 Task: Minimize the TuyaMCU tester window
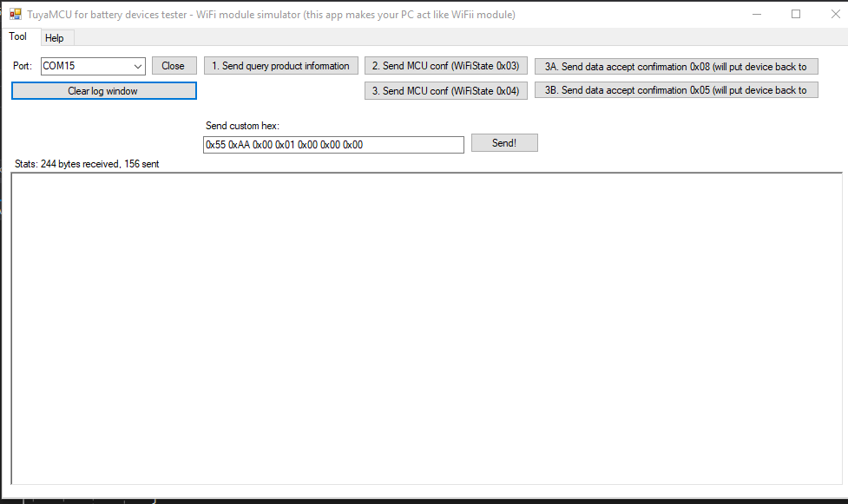tap(757, 14)
